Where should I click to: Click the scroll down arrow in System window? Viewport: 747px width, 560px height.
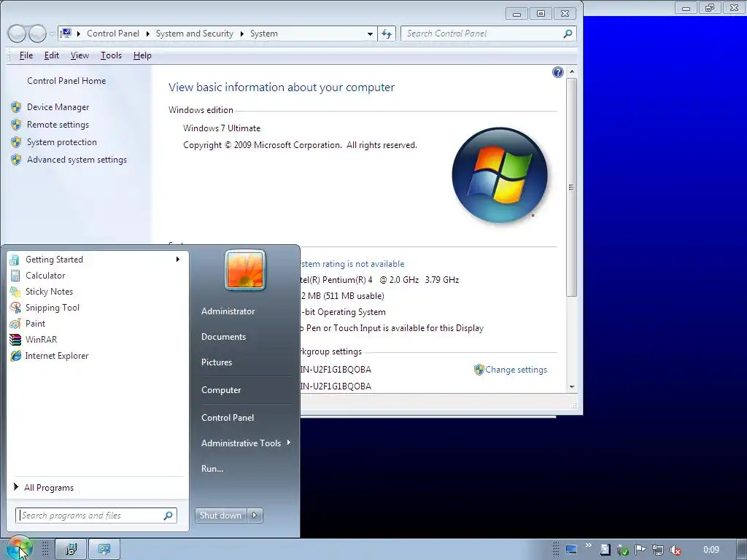(572, 387)
